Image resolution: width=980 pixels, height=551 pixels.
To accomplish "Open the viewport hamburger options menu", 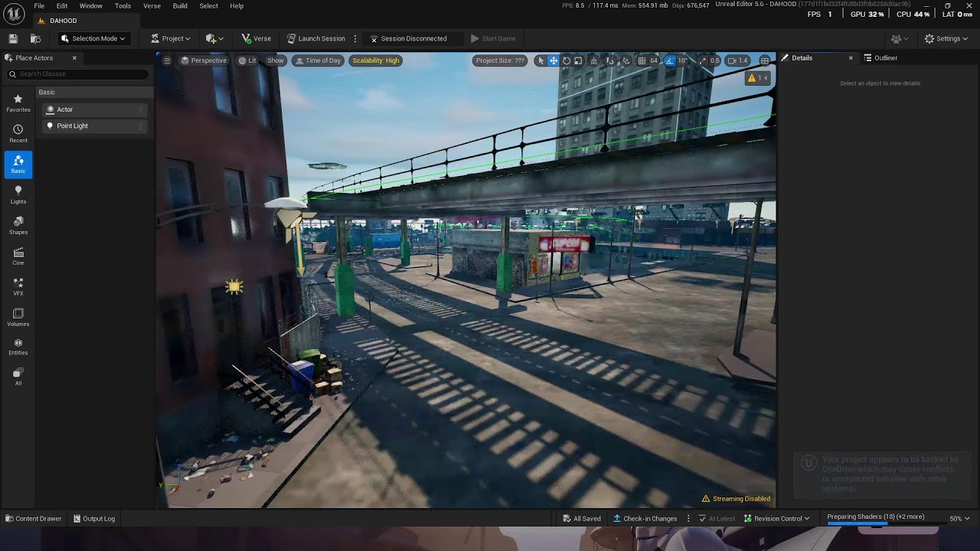I will 167,60.
